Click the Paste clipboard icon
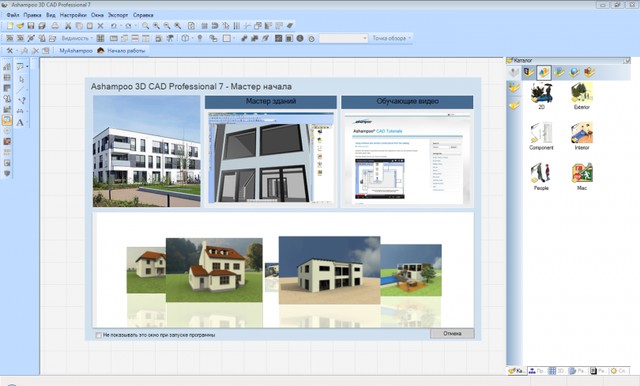Viewport: 640px width, 386px height. (x=90, y=26)
